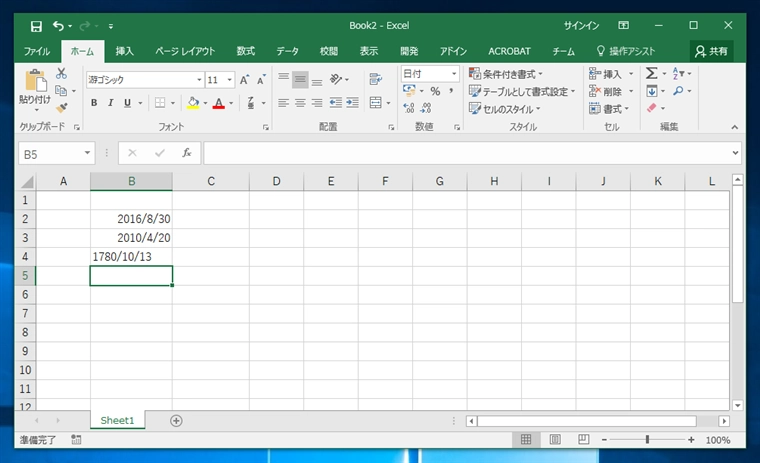Expand the formula bar
This screenshot has width=760, height=463.
coord(735,153)
